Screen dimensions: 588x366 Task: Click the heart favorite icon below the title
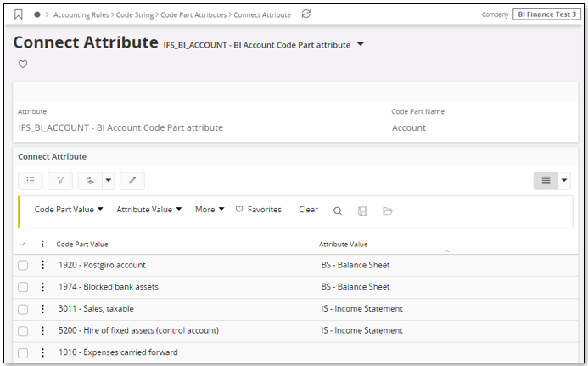23,65
